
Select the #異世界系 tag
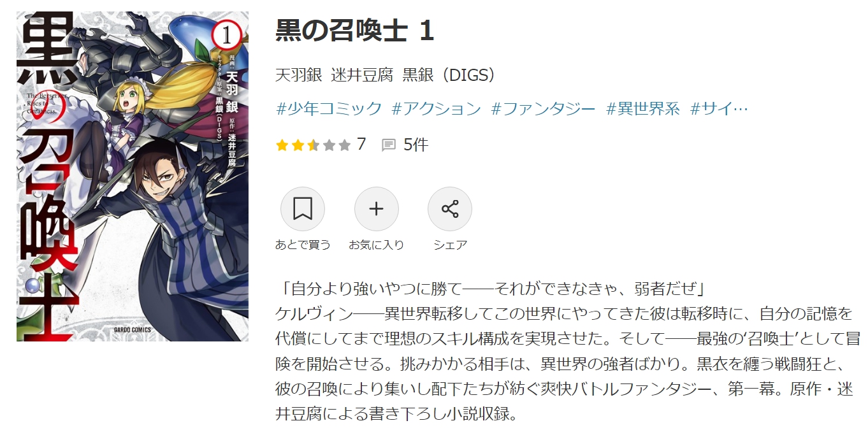pyautogui.click(x=643, y=108)
